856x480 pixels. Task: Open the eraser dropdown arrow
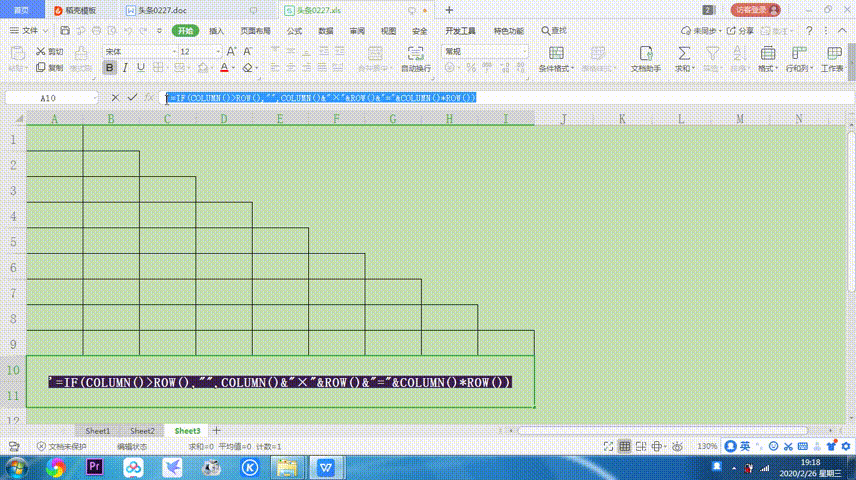pyautogui.click(x=257, y=68)
